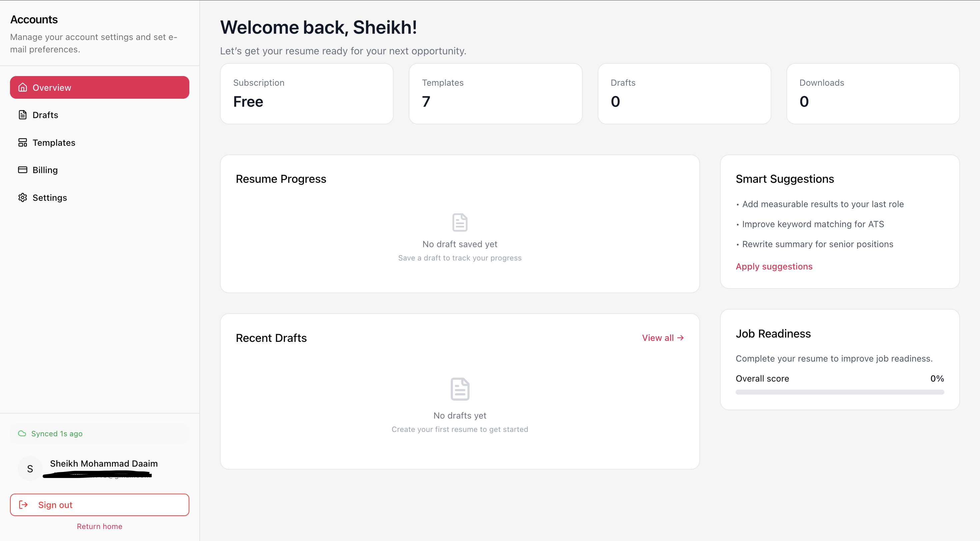Viewport: 980px width, 541px height.
Task: Open the Billing page
Action: tap(45, 170)
